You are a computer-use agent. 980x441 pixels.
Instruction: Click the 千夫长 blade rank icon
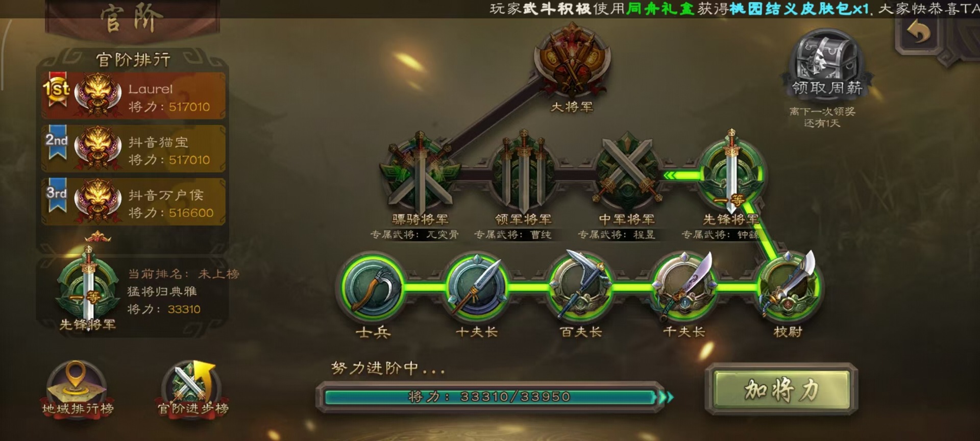(x=684, y=287)
